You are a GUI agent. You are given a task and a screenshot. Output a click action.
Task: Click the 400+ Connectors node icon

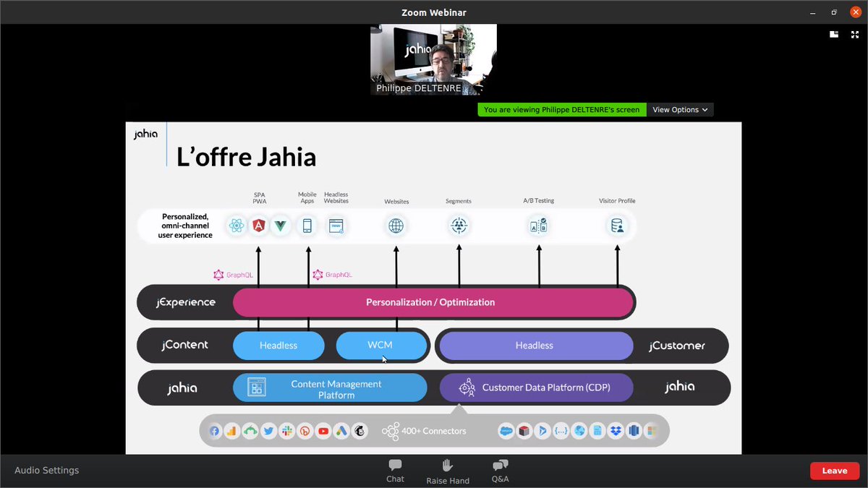tap(391, 432)
